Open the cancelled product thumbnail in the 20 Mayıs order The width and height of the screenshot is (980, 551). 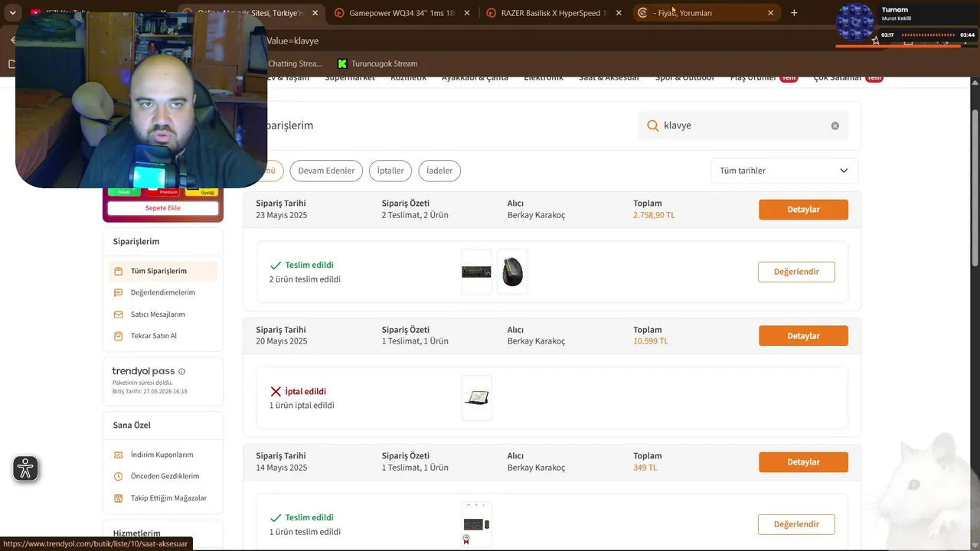(x=476, y=398)
